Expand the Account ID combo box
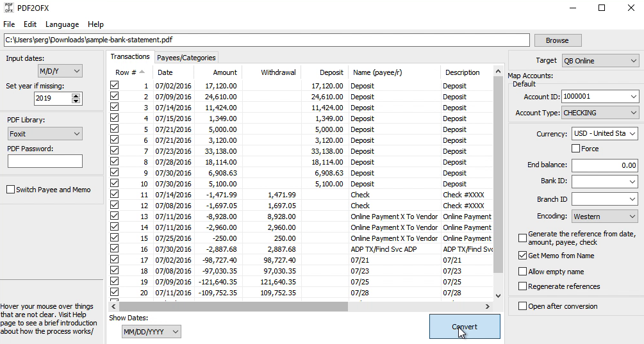Image resolution: width=644 pixels, height=344 pixels. (633, 97)
